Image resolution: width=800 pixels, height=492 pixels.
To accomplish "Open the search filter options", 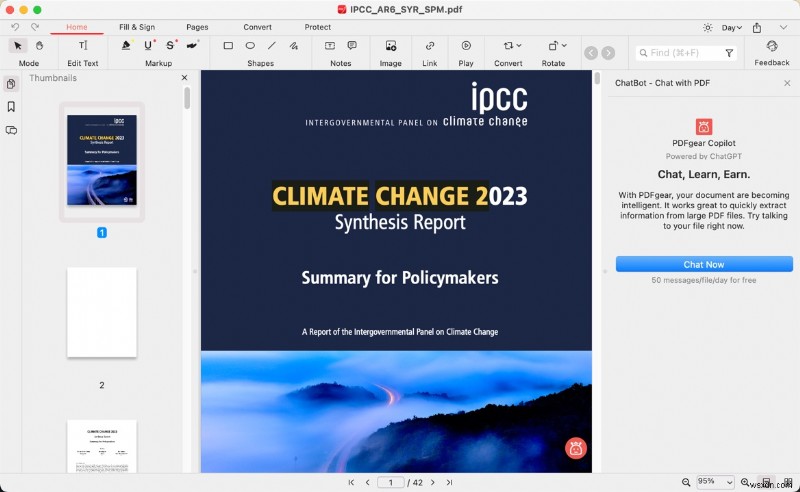I will [729, 53].
